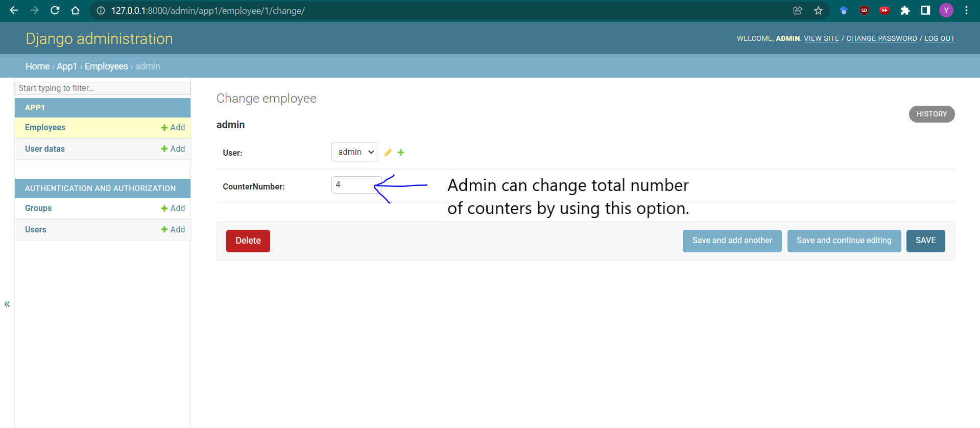Open the Django administration title link
980x428 pixels.
(x=99, y=38)
